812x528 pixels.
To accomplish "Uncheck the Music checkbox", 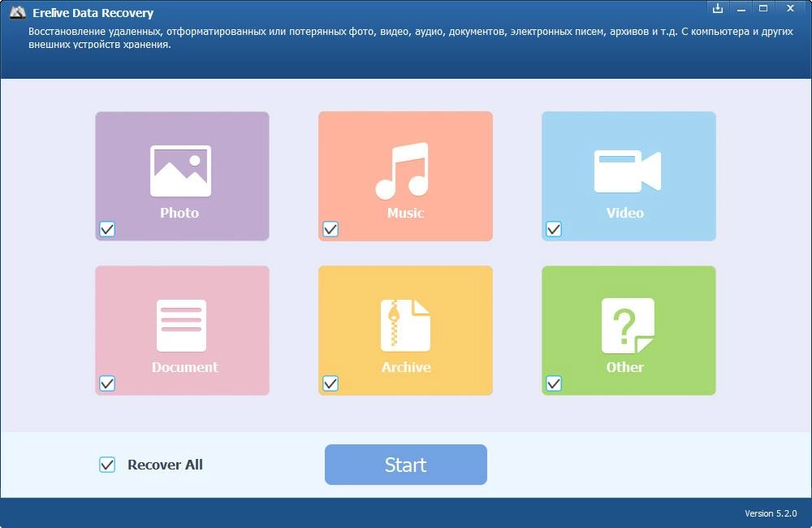I will point(330,229).
